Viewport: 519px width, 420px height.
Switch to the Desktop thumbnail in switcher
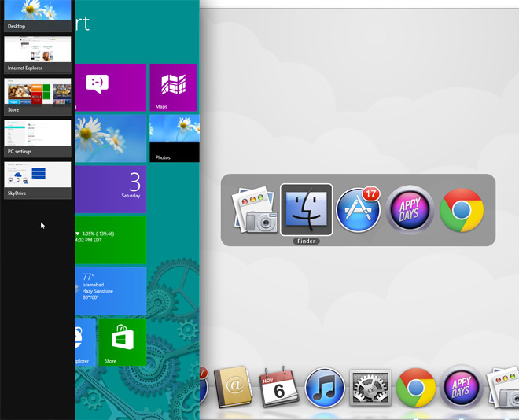38,15
